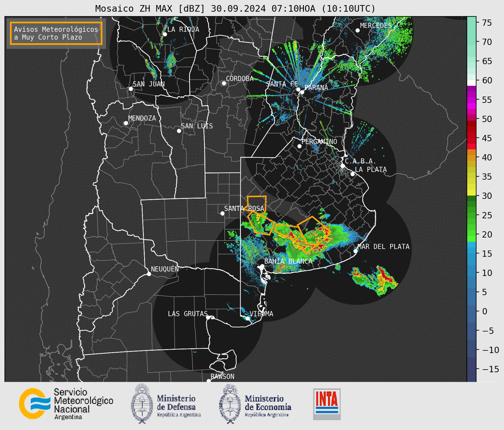Click the SAN JUAN label text
This screenshot has height=430, width=504.
pyautogui.click(x=149, y=84)
